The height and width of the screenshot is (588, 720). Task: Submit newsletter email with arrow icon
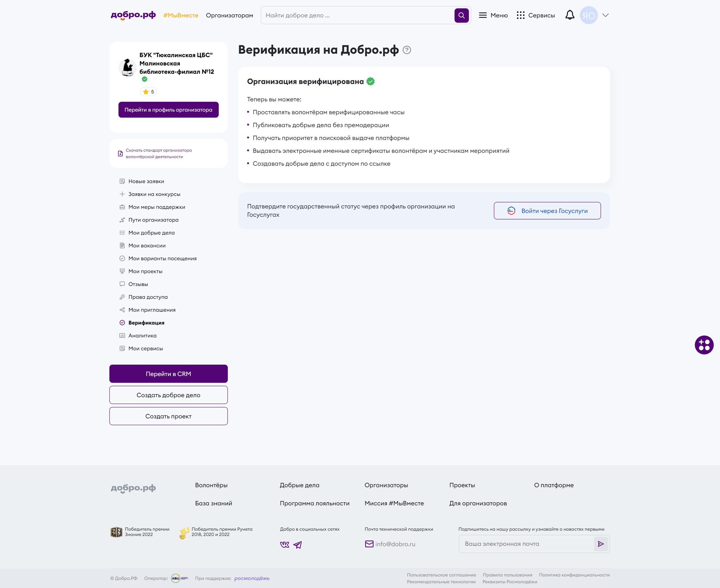coord(601,544)
